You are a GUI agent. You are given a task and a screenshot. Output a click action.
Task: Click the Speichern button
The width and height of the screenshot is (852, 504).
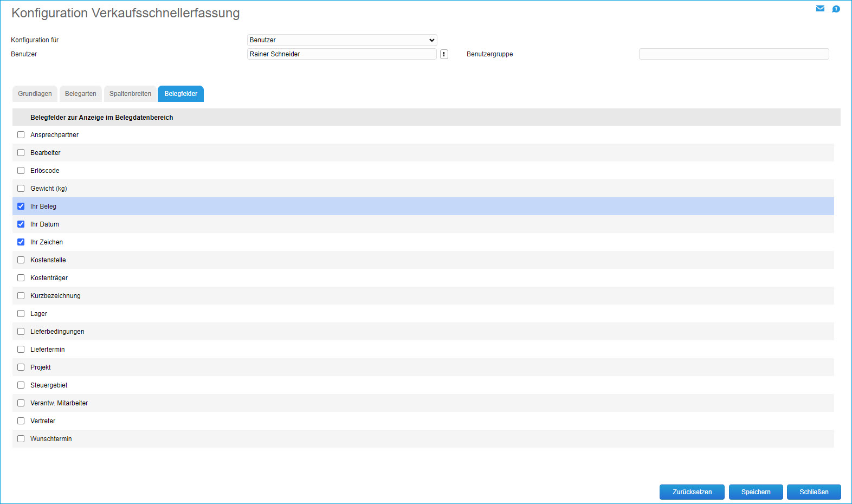[x=756, y=492]
